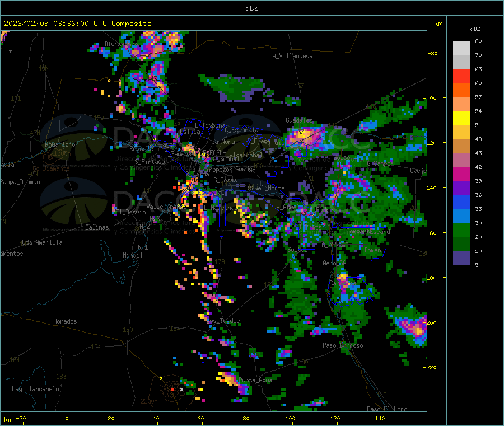Screen dimensions: 504x426
Task: Click the legend value 5
Action: click(x=477, y=265)
